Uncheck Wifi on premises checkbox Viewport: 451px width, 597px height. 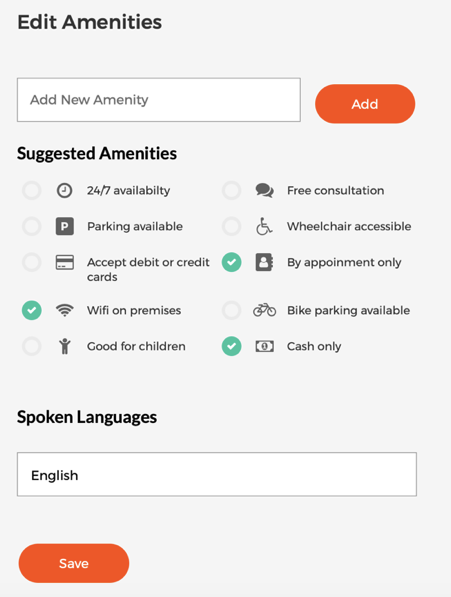click(32, 310)
